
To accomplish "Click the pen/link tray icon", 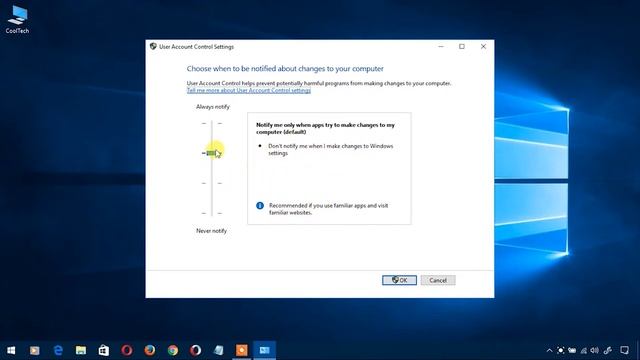I will point(608,350).
